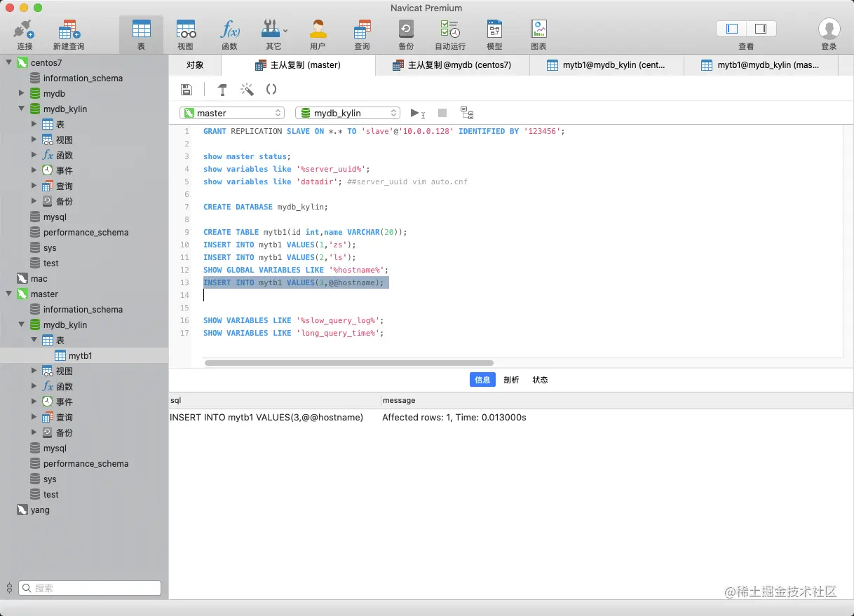Viewport: 854px width, 616px height.
Task: Click the code snippet parentheses icon
Action: point(271,90)
